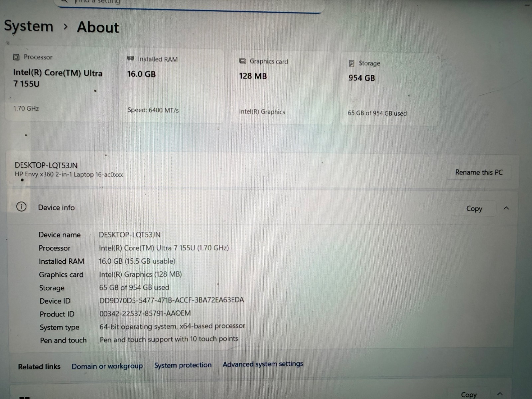Select the HP Envy x360 model text
The width and height of the screenshot is (532, 399).
tap(69, 174)
